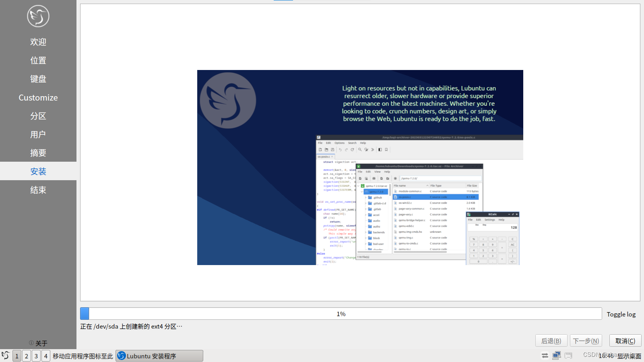Switch to virtual desktop 1
The width and height of the screenshot is (644, 362).
click(17, 356)
